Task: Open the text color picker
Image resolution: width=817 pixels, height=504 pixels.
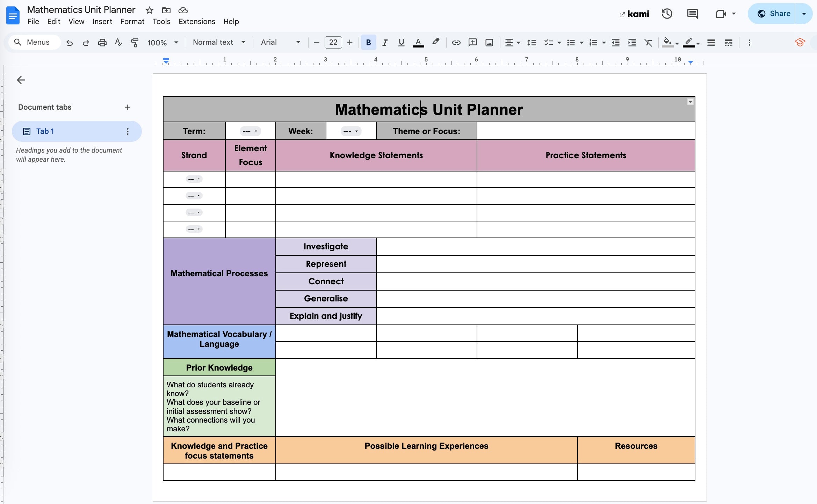Action: pos(418,43)
